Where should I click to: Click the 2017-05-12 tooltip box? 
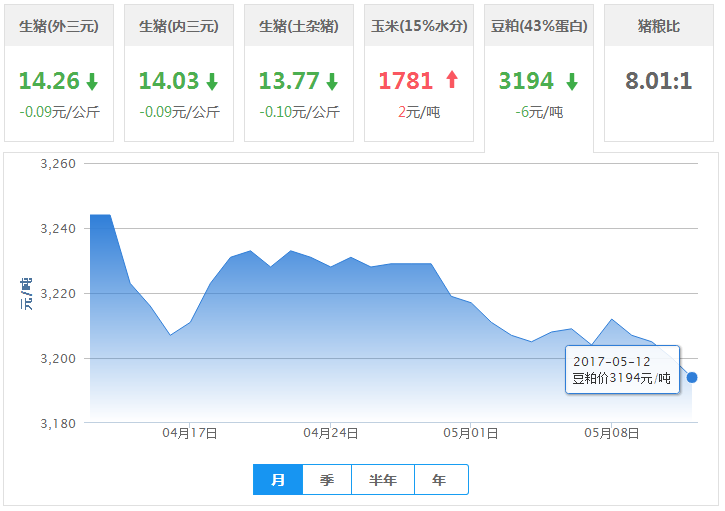(622, 369)
